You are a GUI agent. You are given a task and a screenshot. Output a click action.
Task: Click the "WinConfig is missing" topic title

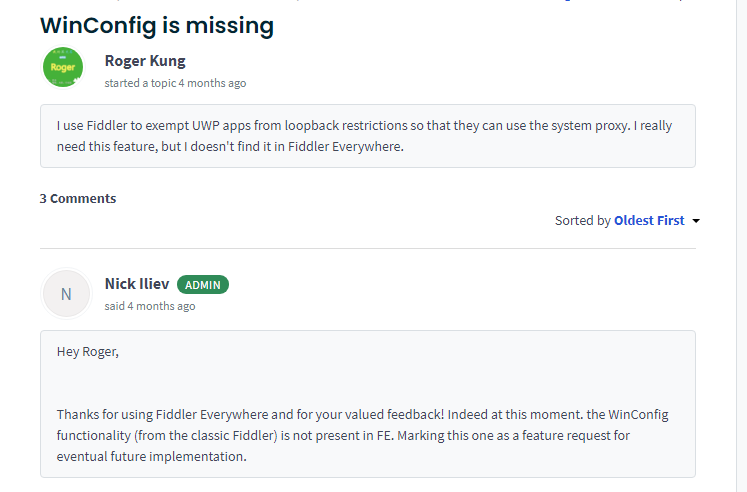(x=157, y=25)
